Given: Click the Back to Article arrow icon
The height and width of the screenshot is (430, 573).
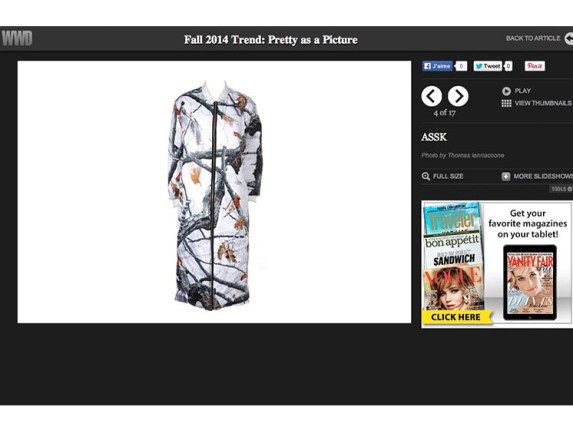Looking at the screenshot, I should coord(569,38).
